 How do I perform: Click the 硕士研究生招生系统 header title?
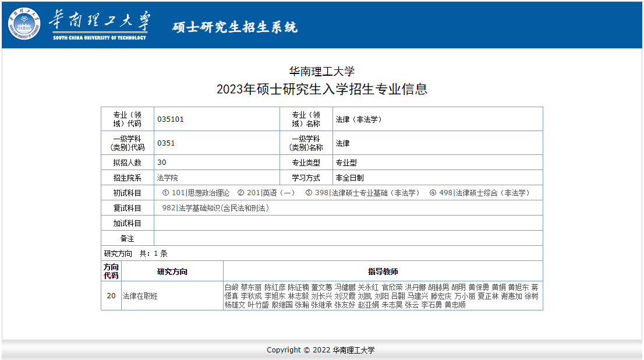[x=235, y=27]
